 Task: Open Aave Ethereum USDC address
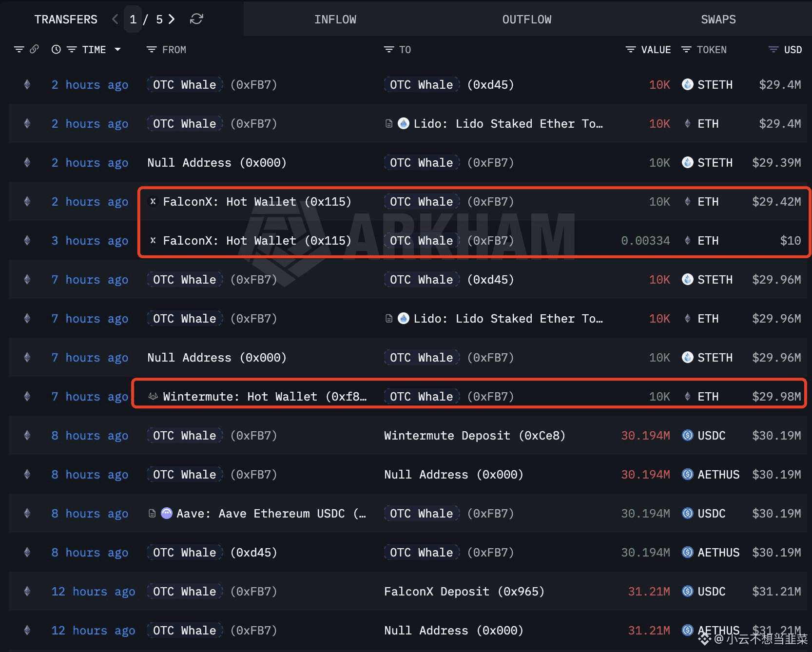[x=271, y=514]
